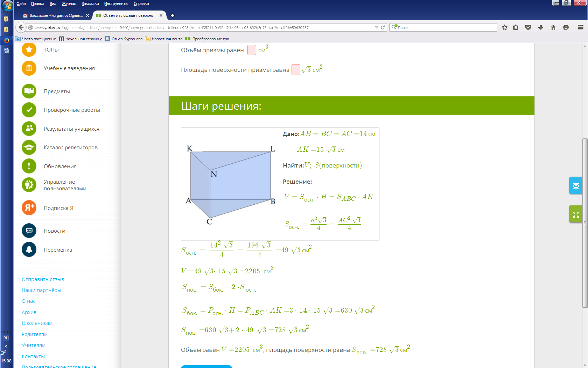Select the Объём и площадь поверхности tab

(x=129, y=15)
